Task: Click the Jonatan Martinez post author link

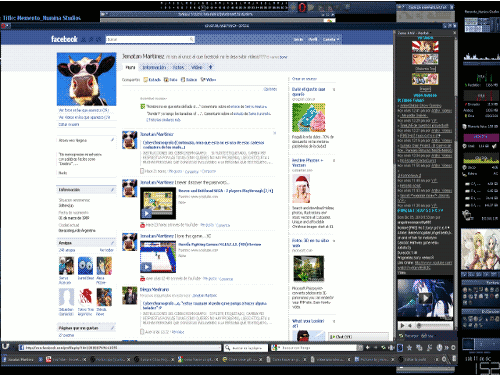Action: click(x=157, y=134)
